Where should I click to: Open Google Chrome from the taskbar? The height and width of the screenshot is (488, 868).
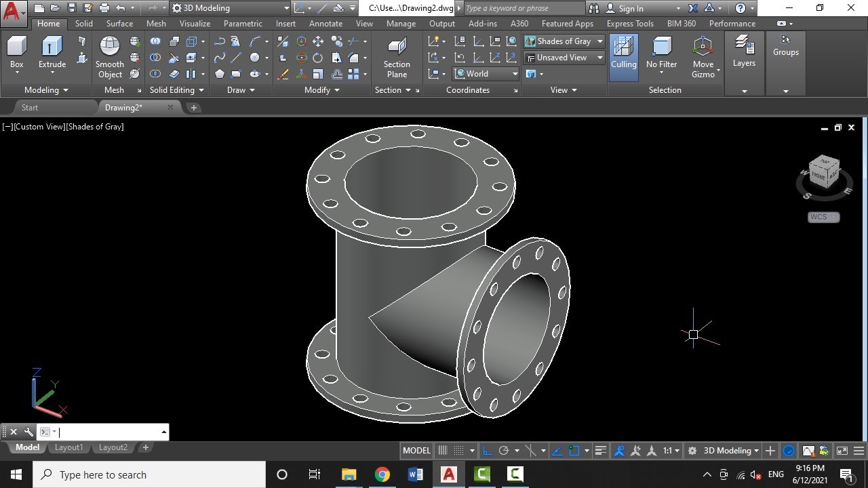tap(382, 474)
